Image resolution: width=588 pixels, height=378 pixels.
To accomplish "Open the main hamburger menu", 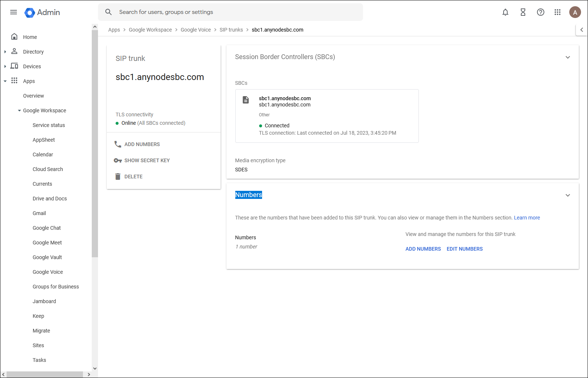I will coord(14,12).
